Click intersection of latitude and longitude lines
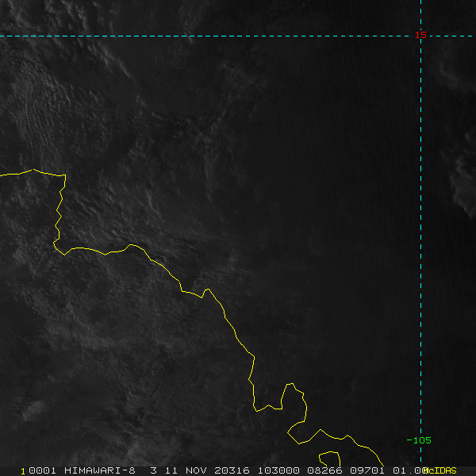The height and width of the screenshot is (476, 476). tap(420, 36)
